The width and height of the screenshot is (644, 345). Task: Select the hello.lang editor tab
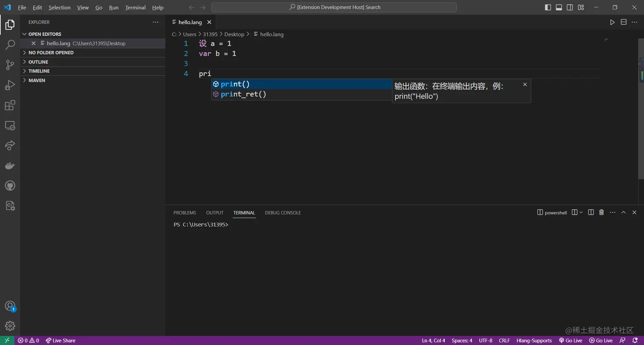pyautogui.click(x=190, y=22)
